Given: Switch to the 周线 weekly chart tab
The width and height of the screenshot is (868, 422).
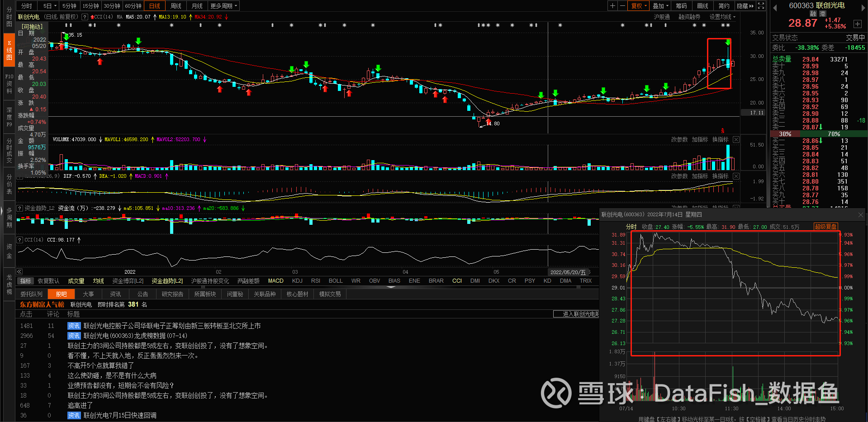Looking at the screenshot, I should [x=176, y=6].
